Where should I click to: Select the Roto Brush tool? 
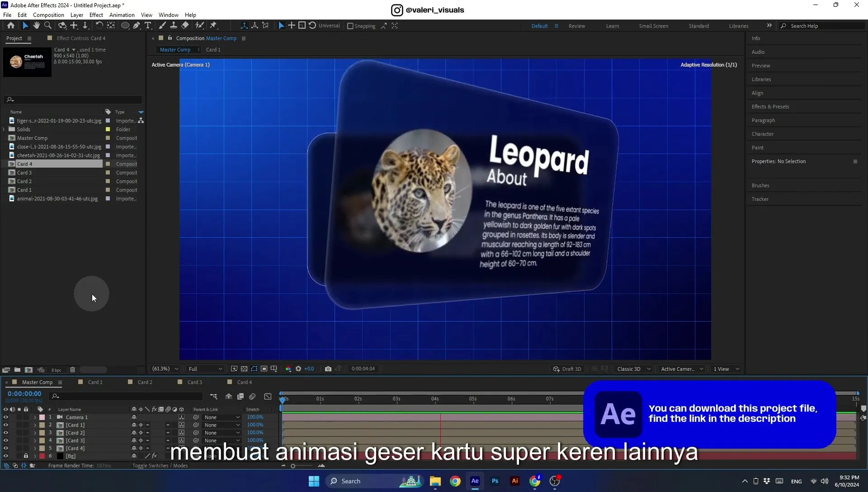coord(199,26)
